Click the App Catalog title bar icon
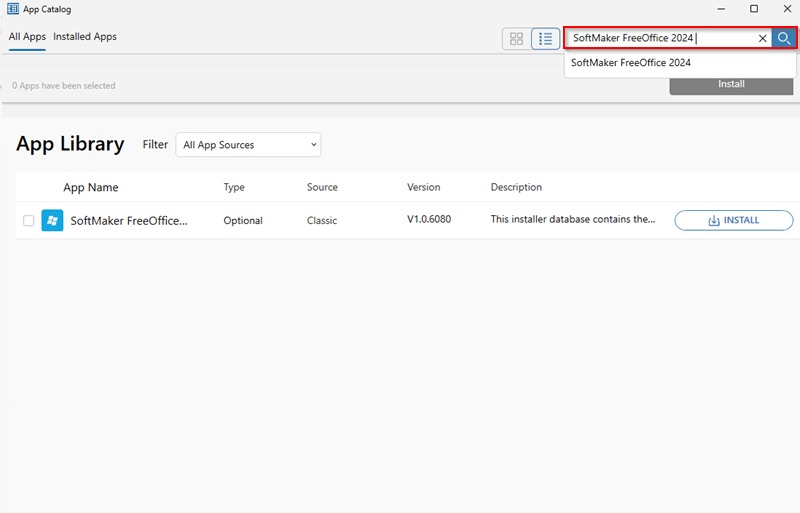This screenshot has width=800, height=513. tap(13, 9)
